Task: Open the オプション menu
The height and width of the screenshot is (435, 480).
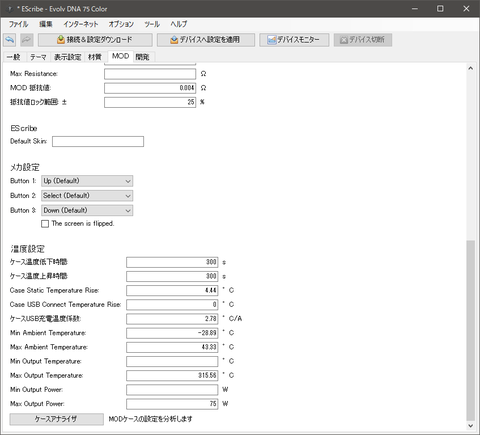Action: click(x=121, y=24)
